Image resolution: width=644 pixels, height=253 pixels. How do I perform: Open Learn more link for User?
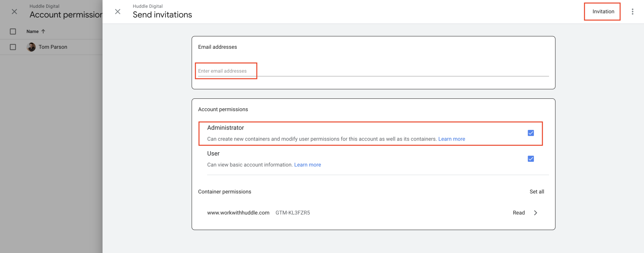[307, 165]
